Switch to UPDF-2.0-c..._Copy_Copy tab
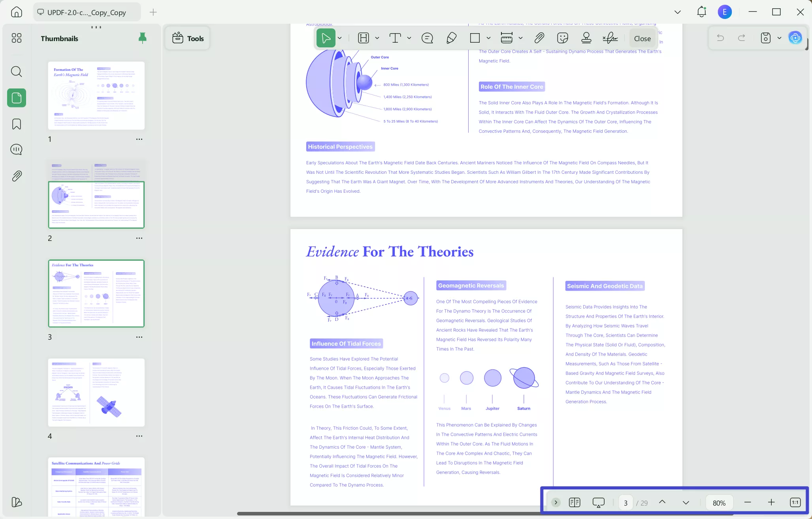Image resolution: width=812 pixels, height=519 pixels. pos(87,12)
